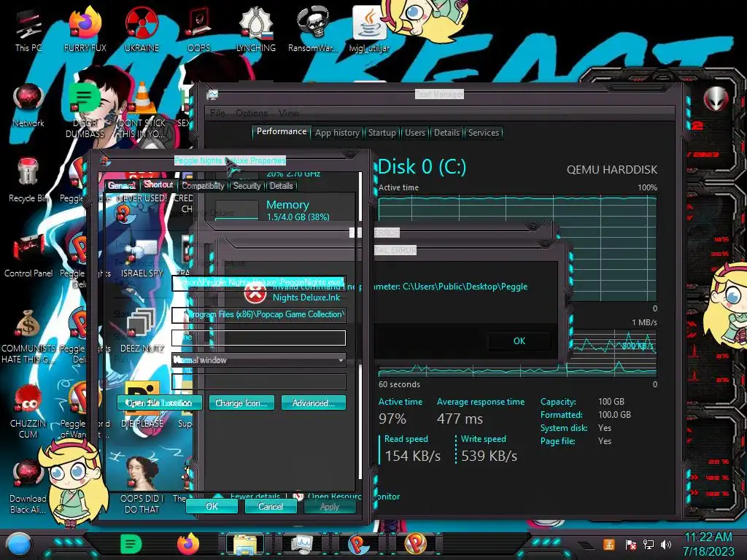Click Apply in the Properties dialog
Viewport: 747px width, 560px height.
click(x=330, y=506)
